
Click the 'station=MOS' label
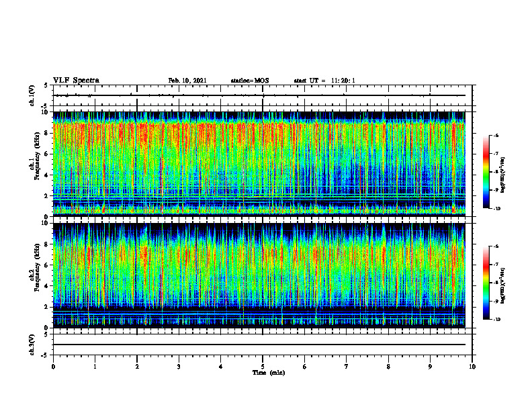click(250, 81)
